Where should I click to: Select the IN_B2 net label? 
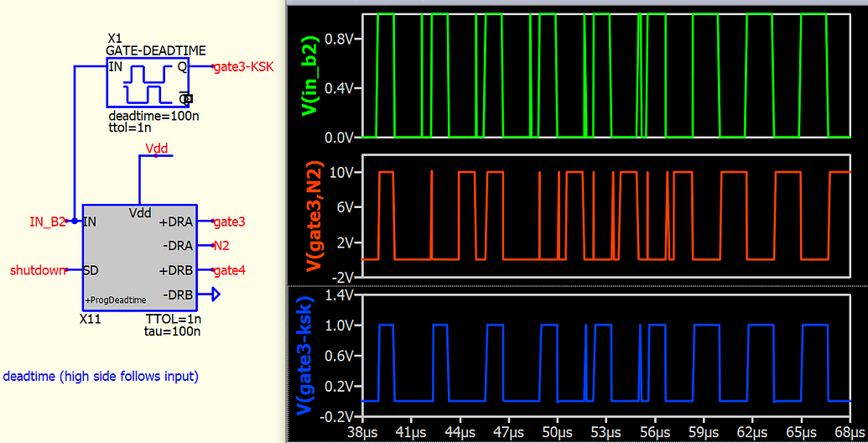point(48,222)
